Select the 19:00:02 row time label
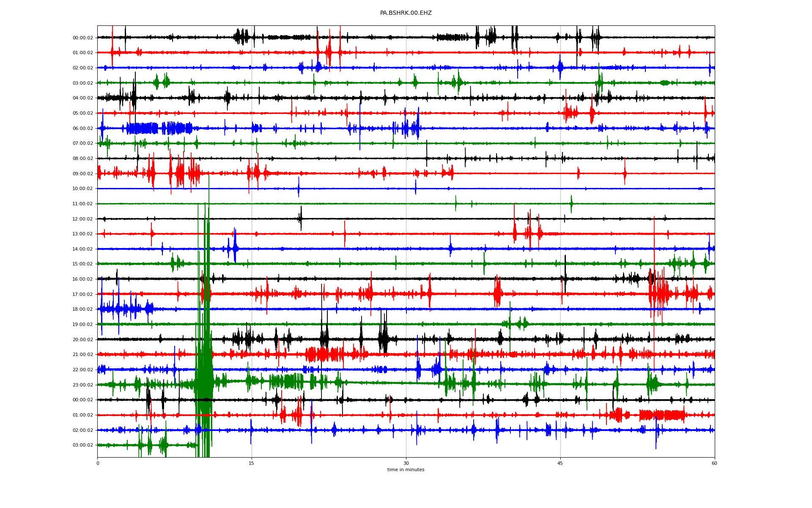The width and height of the screenshot is (812, 508). coord(82,324)
